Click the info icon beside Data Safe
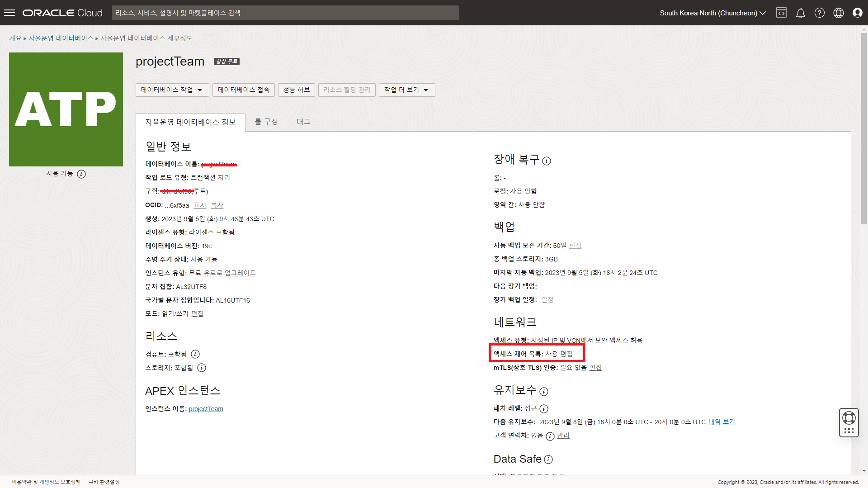The width and height of the screenshot is (868, 488). tap(548, 460)
